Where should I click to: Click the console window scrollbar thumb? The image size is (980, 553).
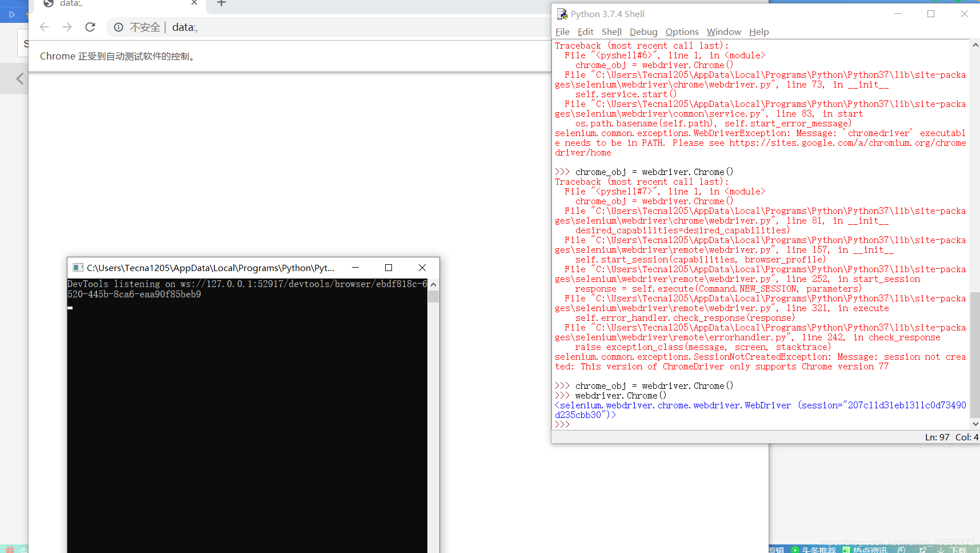[x=434, y=296]
